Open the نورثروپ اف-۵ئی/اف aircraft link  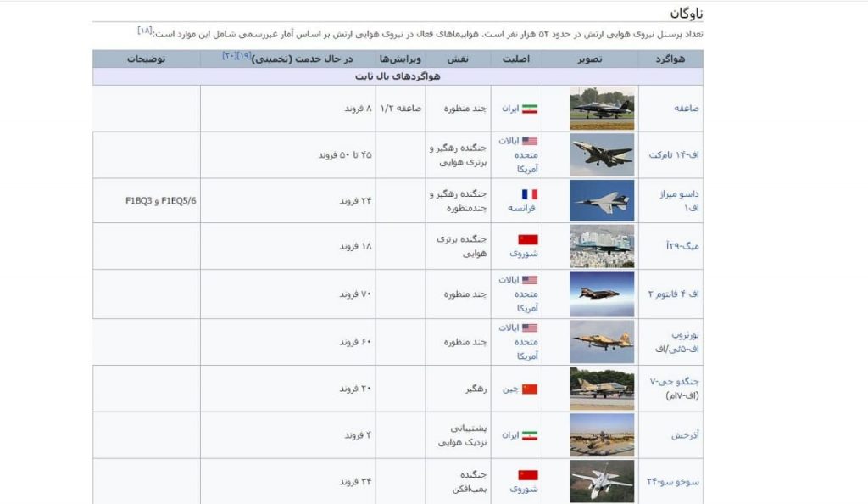677,342
